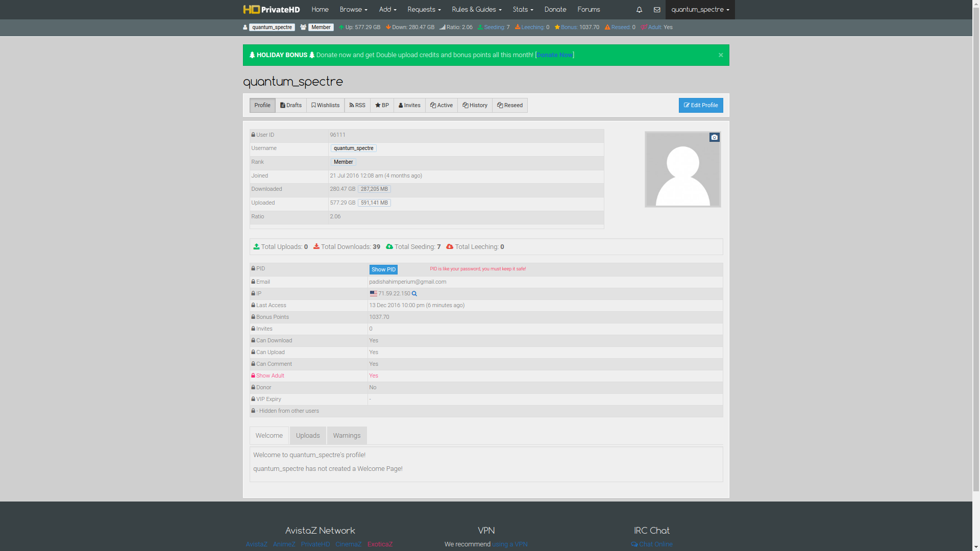Screen dimensions: 980x551
Task: Click the 591,141 MB uploaded badge
Action: pos(374,203)
